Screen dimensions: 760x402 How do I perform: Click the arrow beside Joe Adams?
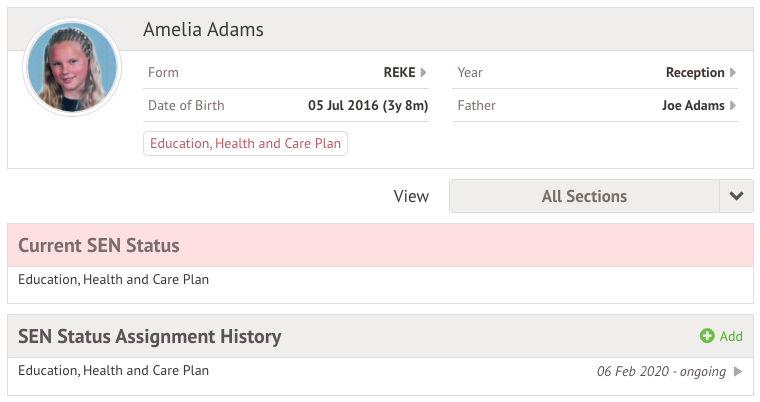pos(733,106)
